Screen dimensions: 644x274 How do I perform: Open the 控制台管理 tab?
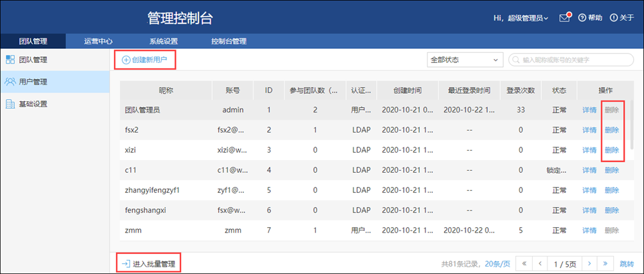(229, 42)
